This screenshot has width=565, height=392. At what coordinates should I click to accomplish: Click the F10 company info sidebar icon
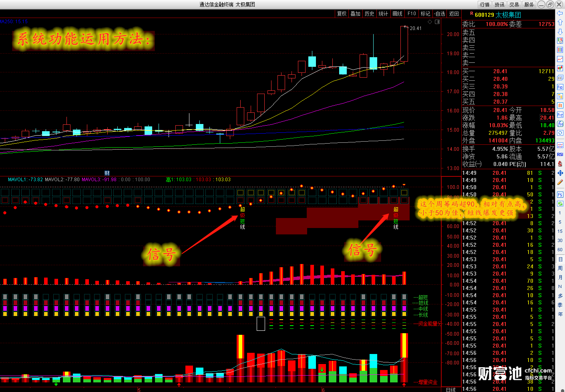coord(560,87)
